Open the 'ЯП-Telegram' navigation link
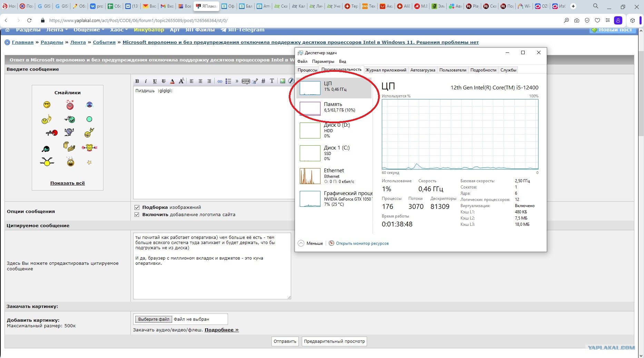Screen dimensions: 644x358 [242, 30]
